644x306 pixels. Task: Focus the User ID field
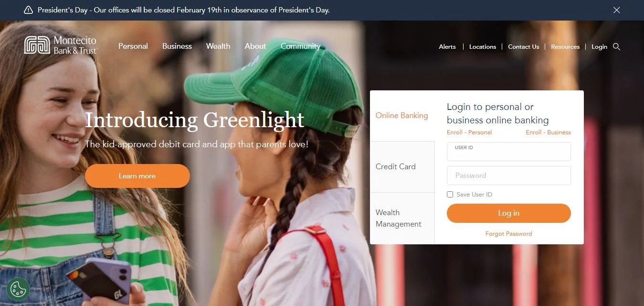point(509,152)
